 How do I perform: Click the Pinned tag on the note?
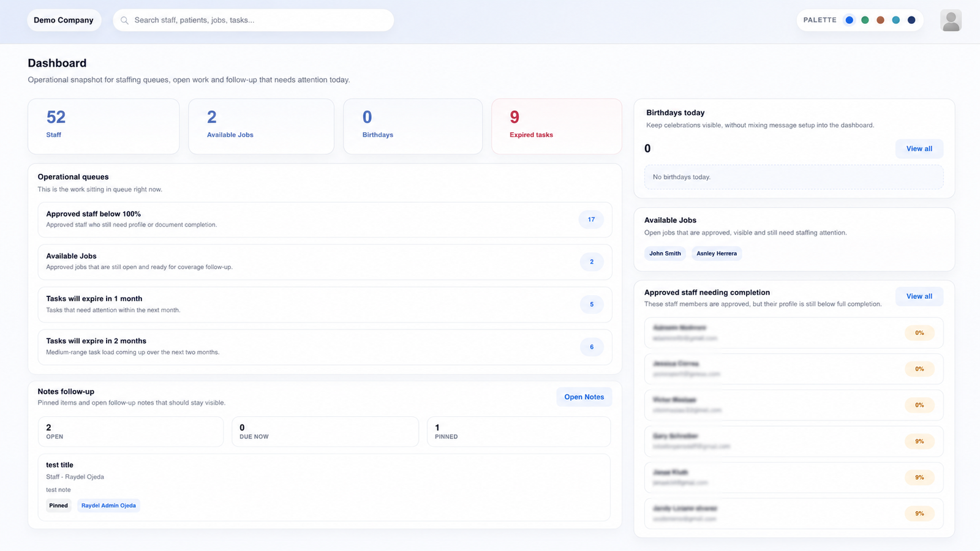click(59, 506)
